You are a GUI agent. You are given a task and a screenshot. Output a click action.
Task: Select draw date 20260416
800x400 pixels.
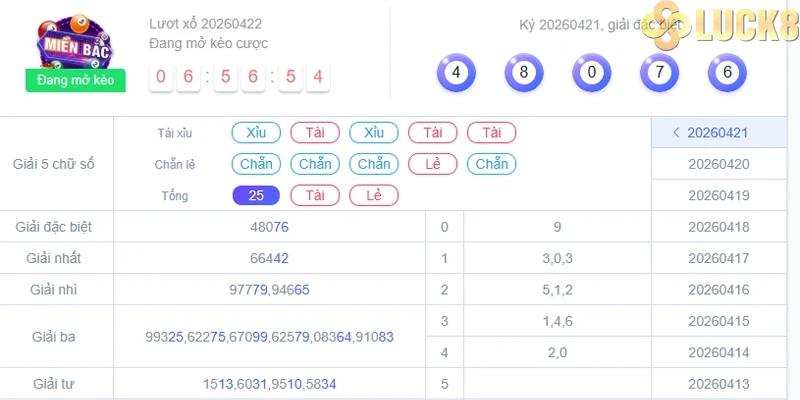(x=719, y=290)
